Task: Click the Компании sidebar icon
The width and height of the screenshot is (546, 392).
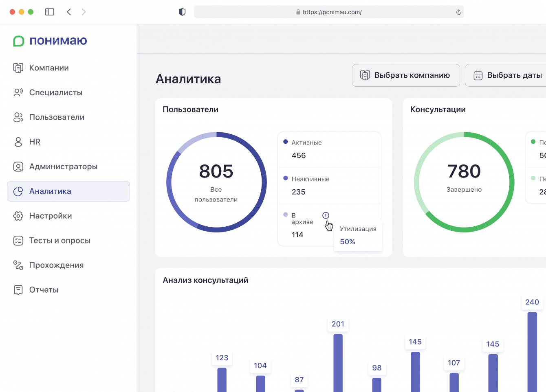Action: [18, 68]
